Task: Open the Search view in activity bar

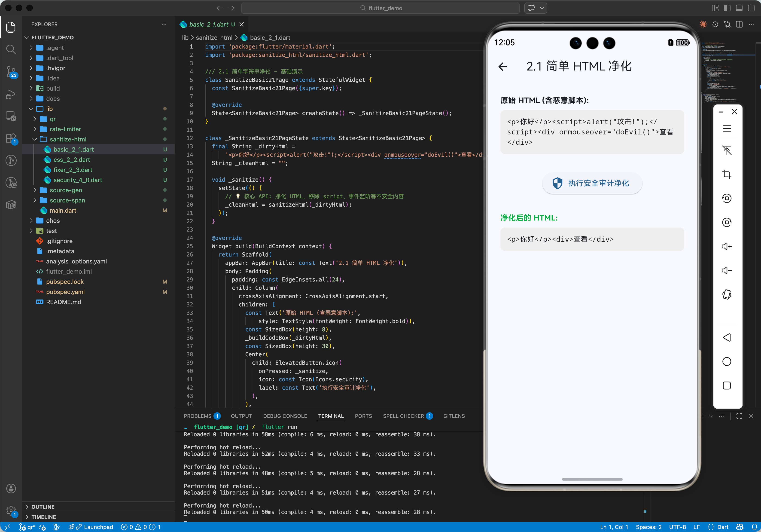Action: click(x=11, y=49)
